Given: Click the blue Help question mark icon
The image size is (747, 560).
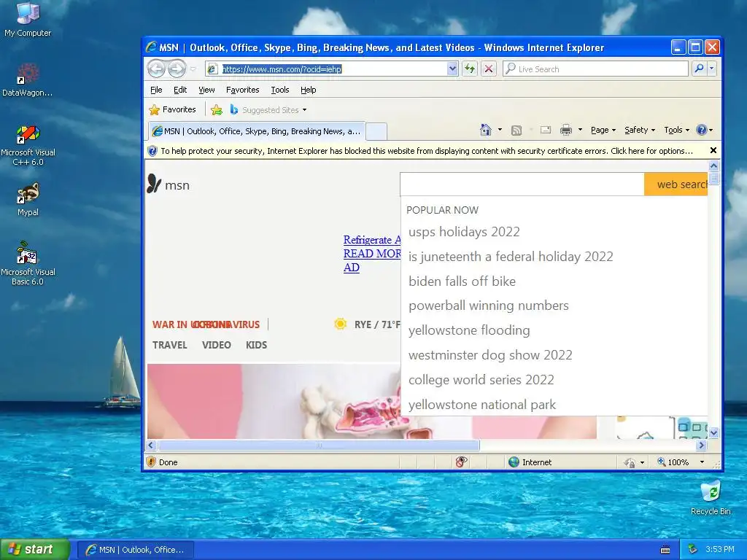Looking at the screenshot, I should click(701, 130).
